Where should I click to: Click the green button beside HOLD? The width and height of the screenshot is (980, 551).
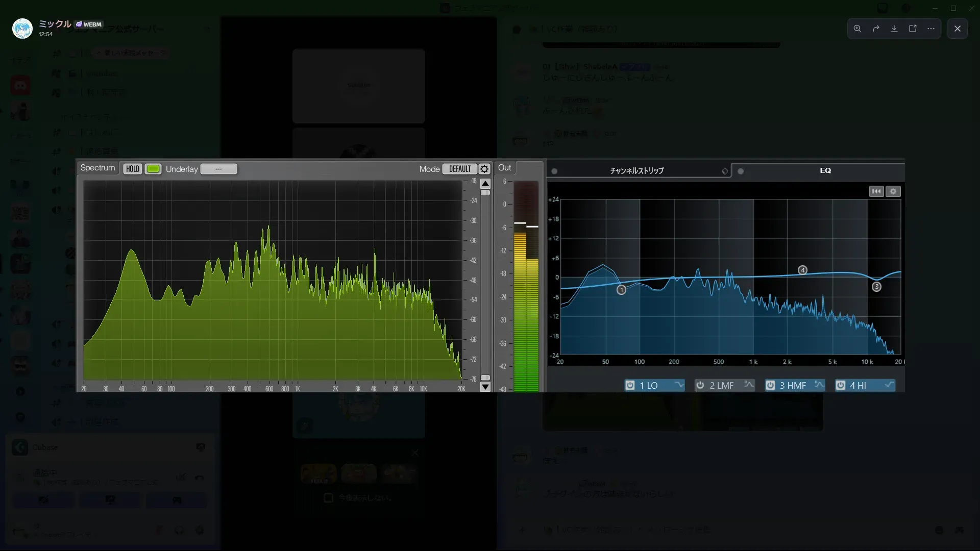153,169
